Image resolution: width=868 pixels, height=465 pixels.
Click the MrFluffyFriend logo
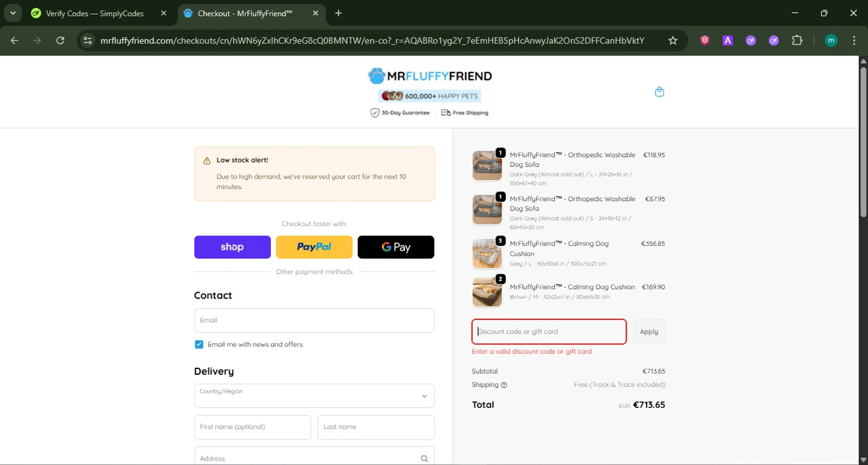pyautogui.click(x=430, y=76)
